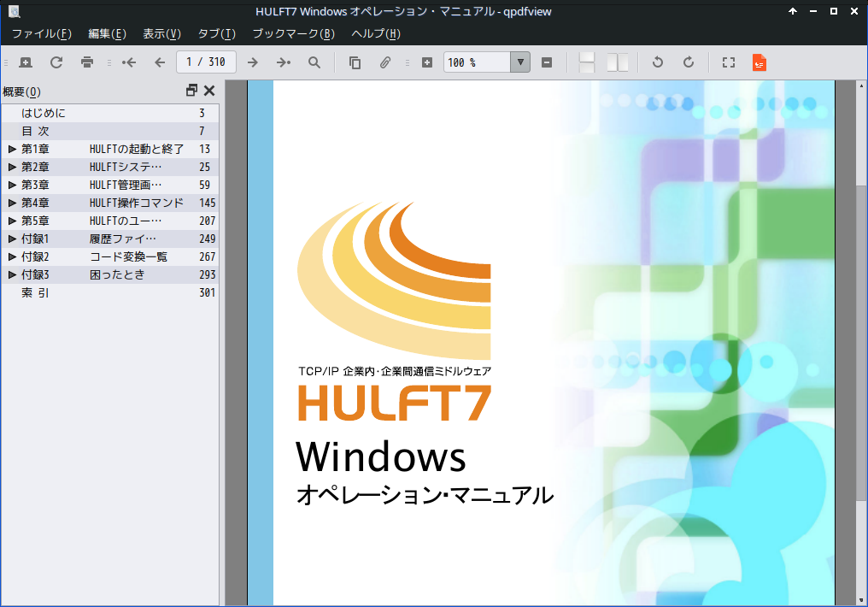This screenshot has width=868, height=607.
Task: Click the HULFT7 logo text on the page
Action: [x=395, y=403]
